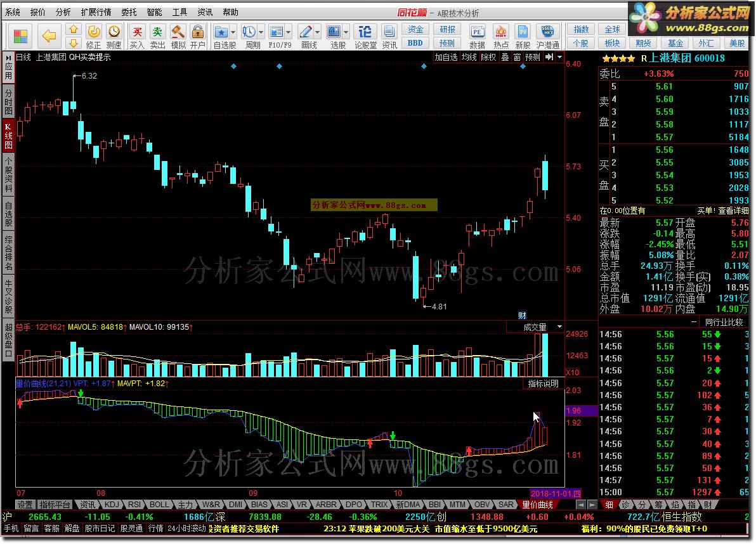Image resolution: width=756 pixels, height=544 pixels.
Task: Click the BBD button
Action: pos(415,43)
